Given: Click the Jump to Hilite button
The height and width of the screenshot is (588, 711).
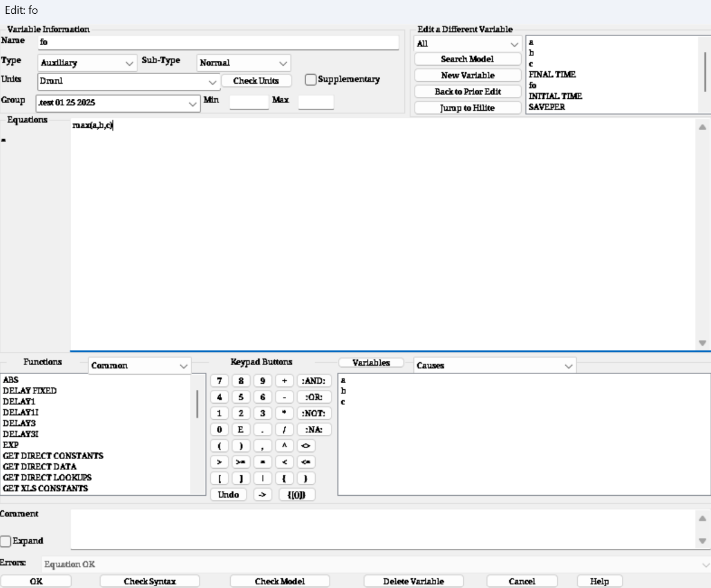Looking at the screenshot, I should (468, 108).
